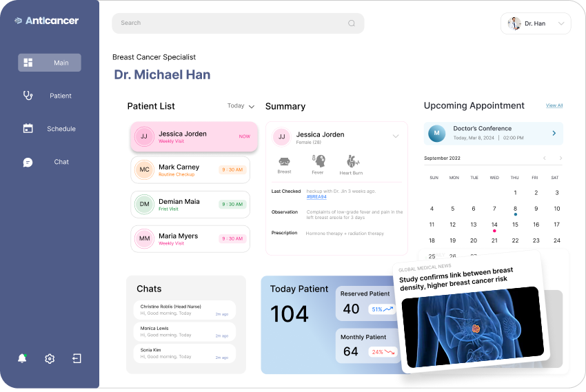Open the Today filter dropdown in Patient List
The image size is (586, 392).
click(241, 106)
